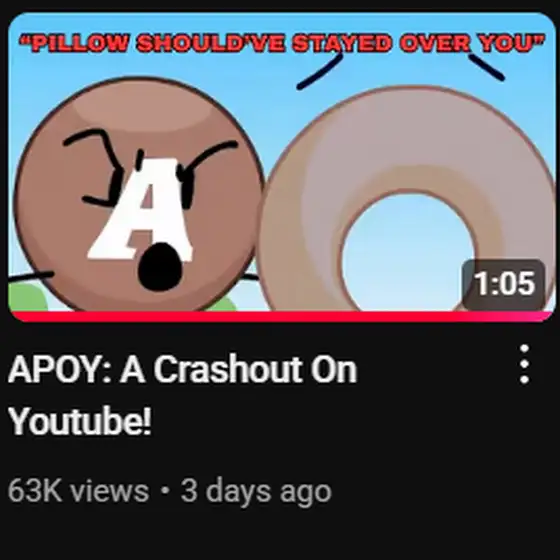Click the red watched progress bar
560x560 pixels.
[x=282, y=317]
